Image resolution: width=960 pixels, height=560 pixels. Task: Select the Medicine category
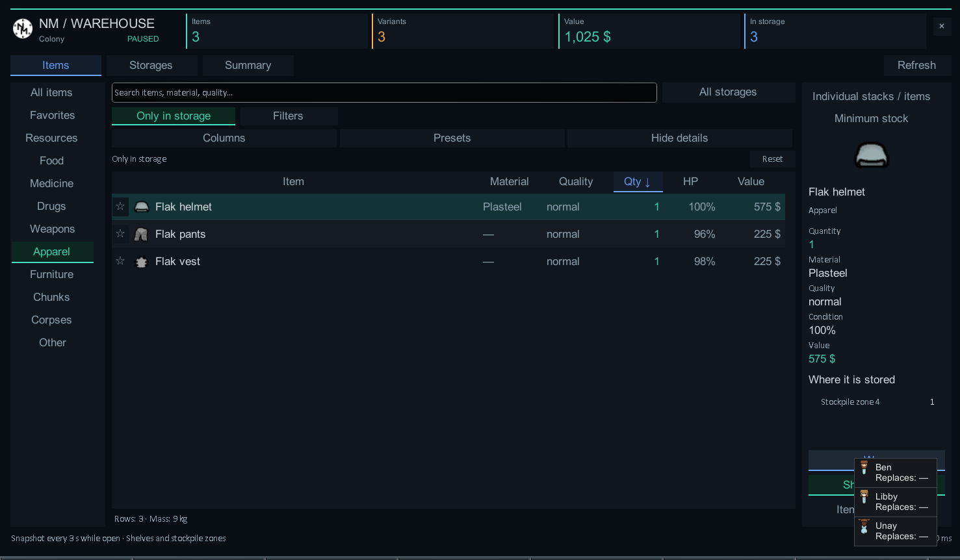pyautogui.click(x=52, y=183)
